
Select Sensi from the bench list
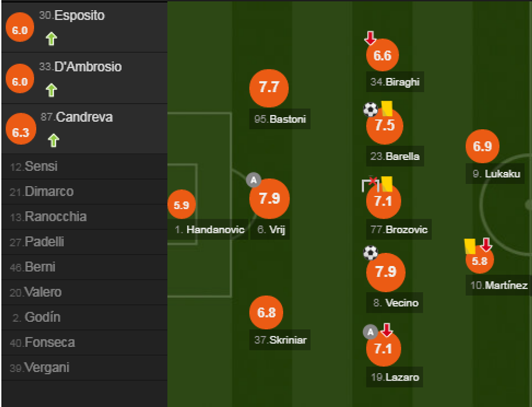[x=41, y=167]
